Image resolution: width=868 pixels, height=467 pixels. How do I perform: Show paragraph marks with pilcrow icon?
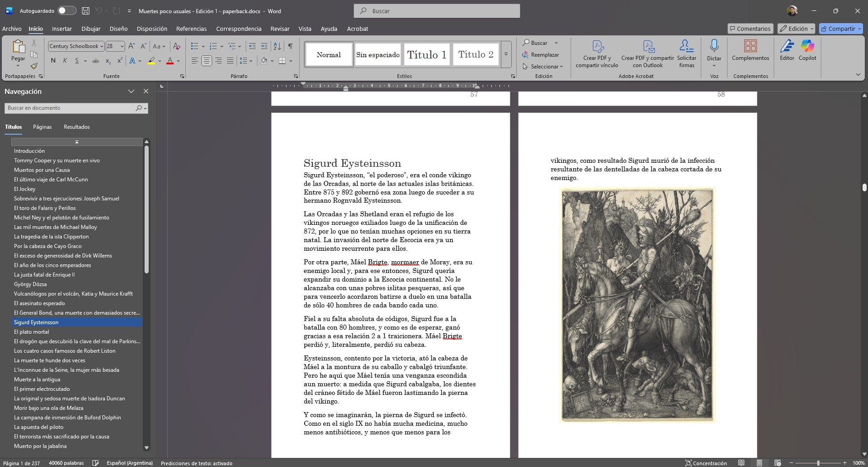click(x=290, y=46)
